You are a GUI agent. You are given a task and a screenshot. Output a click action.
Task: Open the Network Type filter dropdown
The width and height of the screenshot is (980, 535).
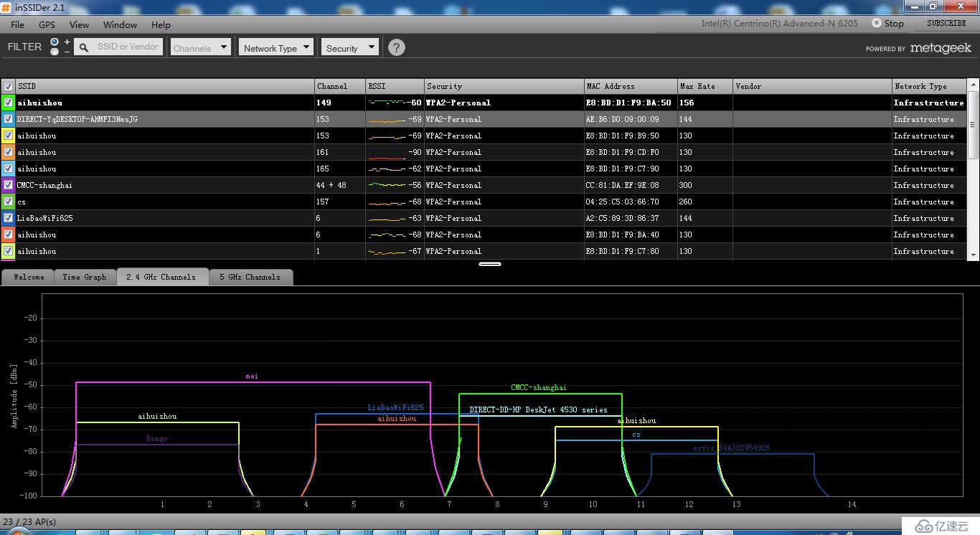click(275, 47)
